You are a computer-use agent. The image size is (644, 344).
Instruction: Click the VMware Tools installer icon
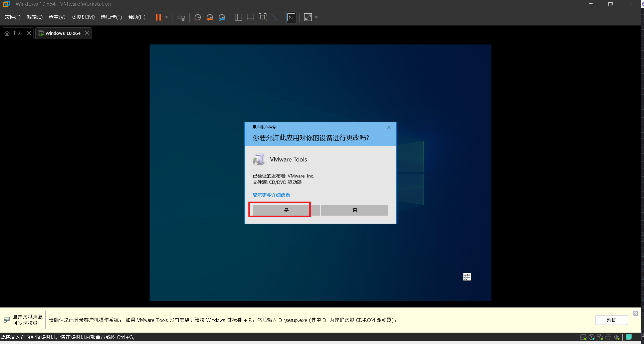click(x=259, y=159)
